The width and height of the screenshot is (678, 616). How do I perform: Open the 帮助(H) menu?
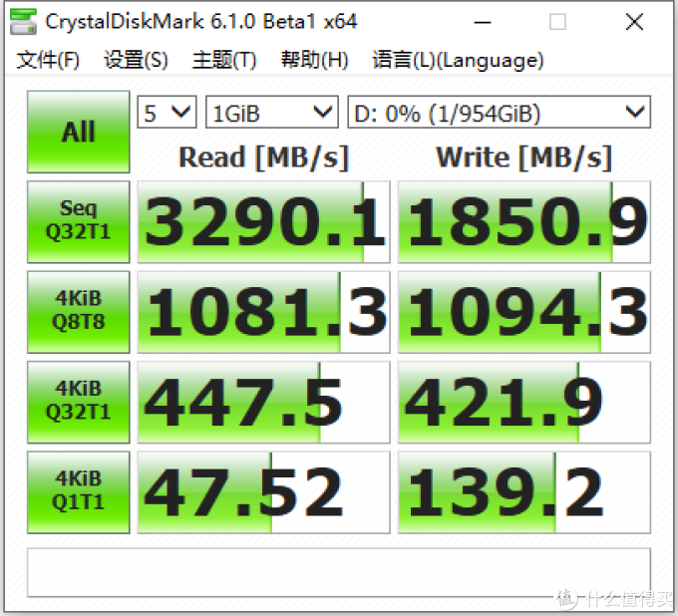pyautogui.click(x=314, y=60)
